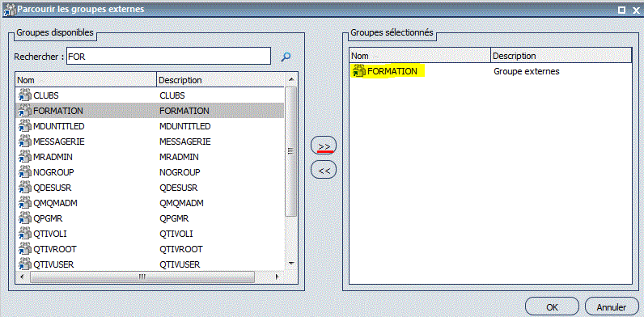Click FORMATION icon in selected groups
The image size is (644, 317).
[359, 71]
